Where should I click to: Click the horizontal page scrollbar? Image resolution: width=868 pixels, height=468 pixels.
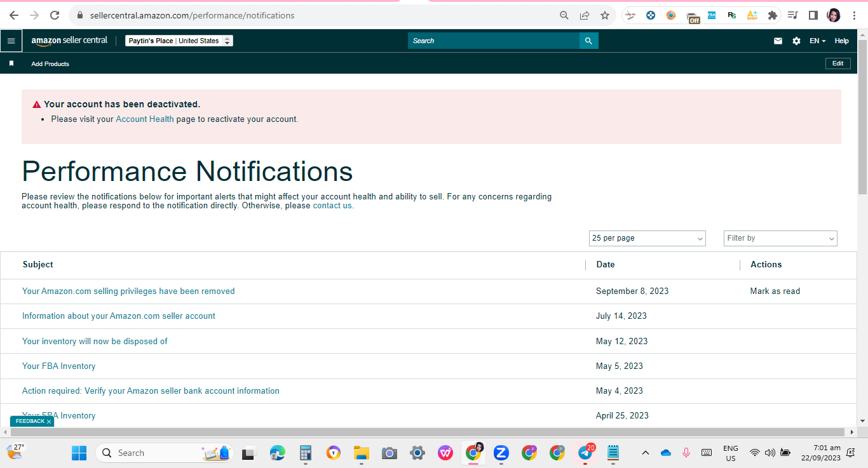pos(429,432)
